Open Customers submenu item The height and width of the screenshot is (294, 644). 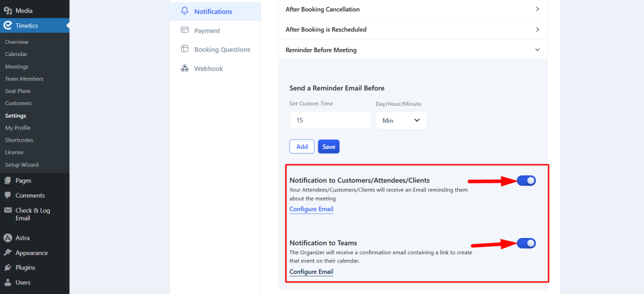[18, 103]
